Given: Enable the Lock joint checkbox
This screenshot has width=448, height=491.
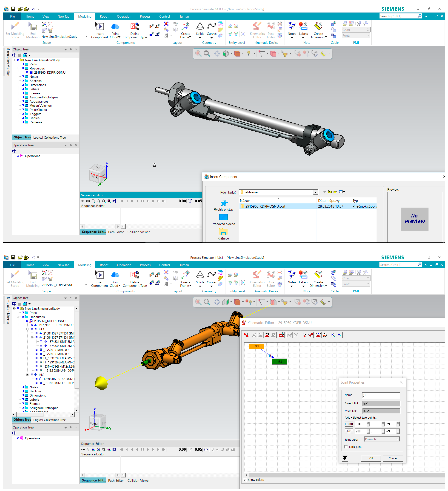Looking at the screenshot, I should click(x=346, y=447).
